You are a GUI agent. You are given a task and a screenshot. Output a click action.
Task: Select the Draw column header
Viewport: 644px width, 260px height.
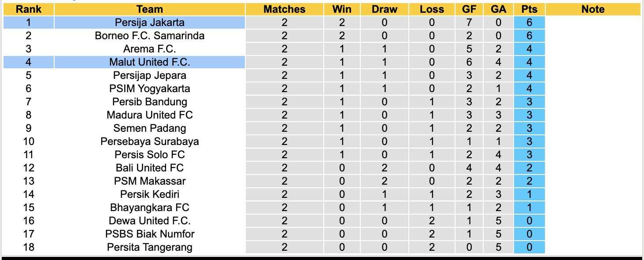point(384,9)
